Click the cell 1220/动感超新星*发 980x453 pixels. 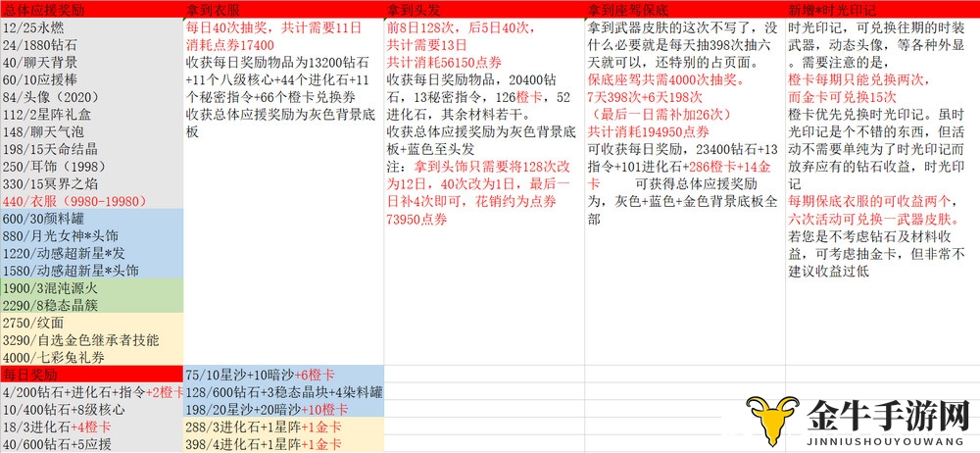click(92, 253)
